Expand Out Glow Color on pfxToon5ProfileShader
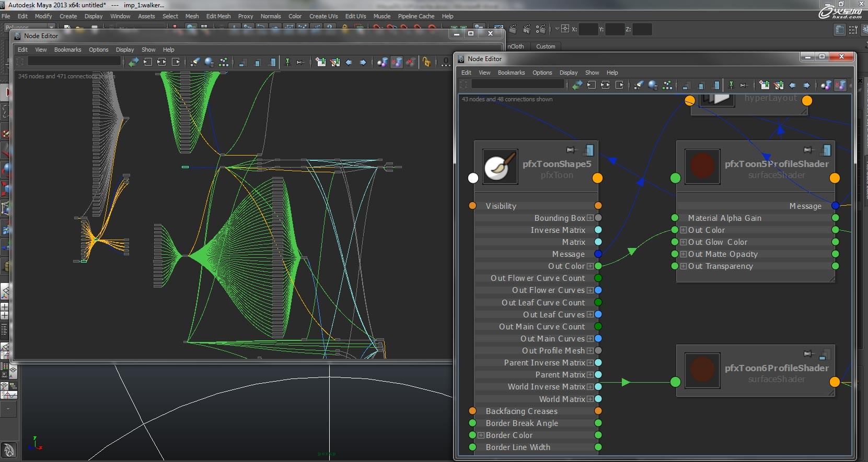Image resolution: width=868 pixels, height=462 pixels. click(683, 242)
